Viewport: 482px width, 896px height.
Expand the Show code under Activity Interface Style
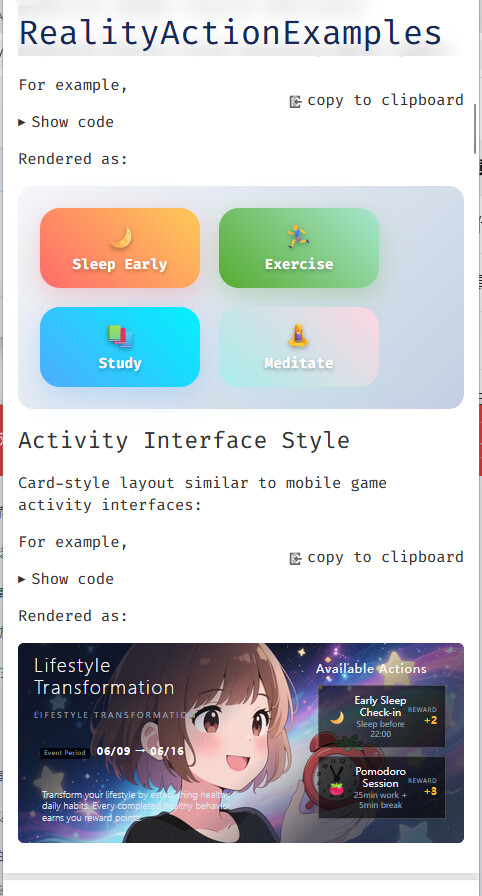[x=66, y=579]
